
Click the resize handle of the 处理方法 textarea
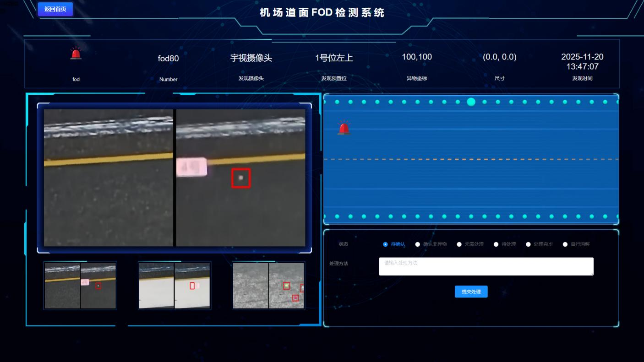[591, 273]
